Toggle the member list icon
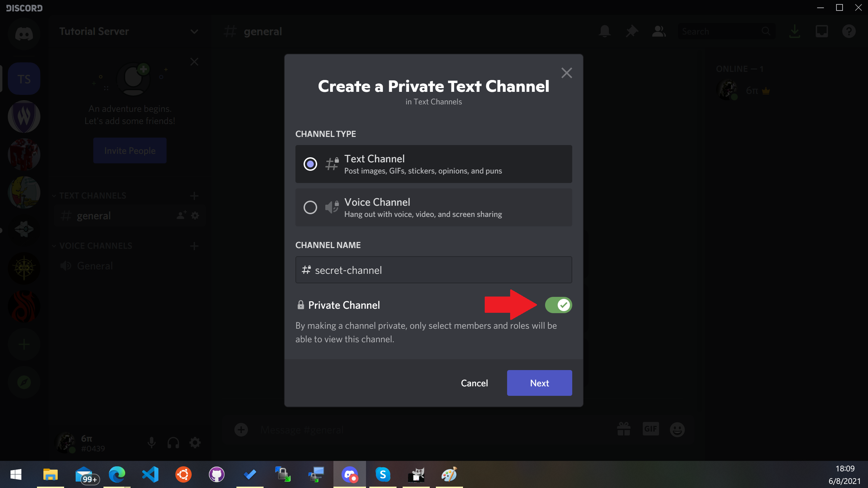868x488 pixels. coord(659,31)
